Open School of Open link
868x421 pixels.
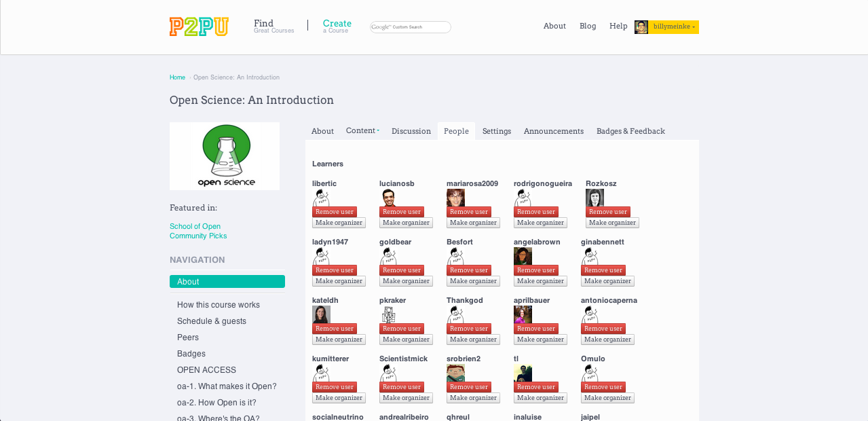(195, 226)
